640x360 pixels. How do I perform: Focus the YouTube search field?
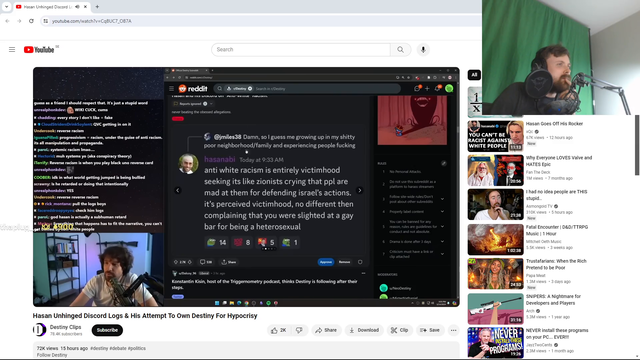pos(301,49)
